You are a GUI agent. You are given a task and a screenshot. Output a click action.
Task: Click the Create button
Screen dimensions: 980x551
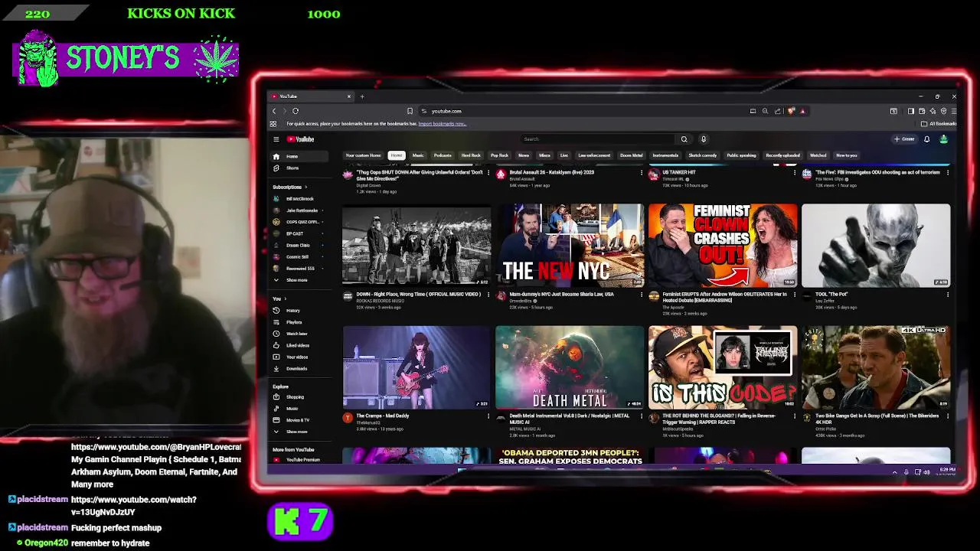904,139
